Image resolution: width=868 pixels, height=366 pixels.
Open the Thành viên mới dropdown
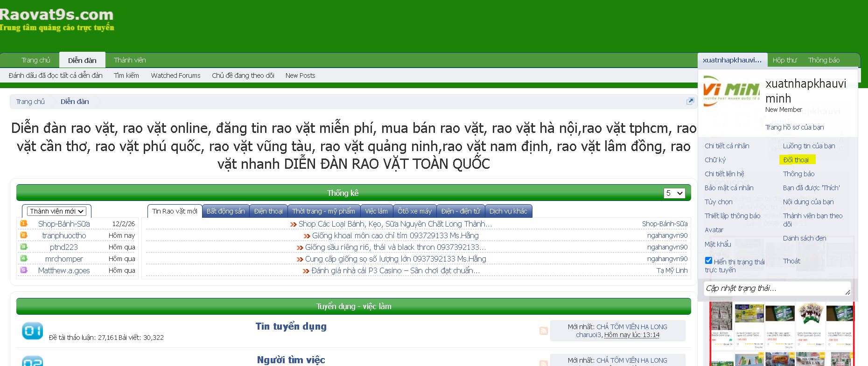click(56, 211)
